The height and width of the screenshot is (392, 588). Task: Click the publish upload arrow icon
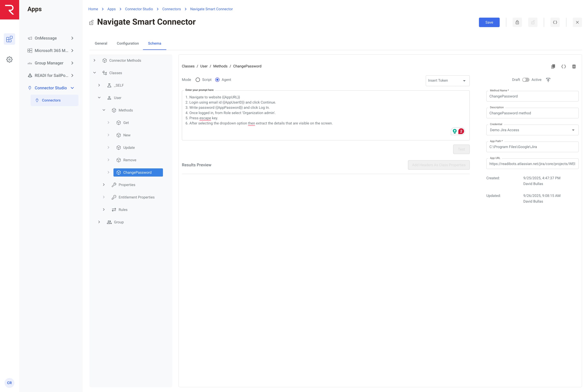(x=548, y=80)
